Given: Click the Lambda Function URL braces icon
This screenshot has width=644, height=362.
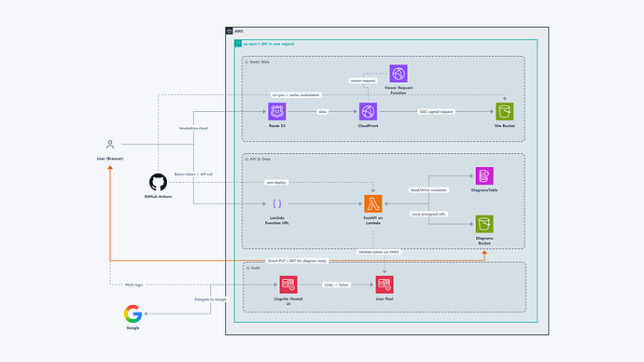Looking at the screenshot, I should [277, 203].
